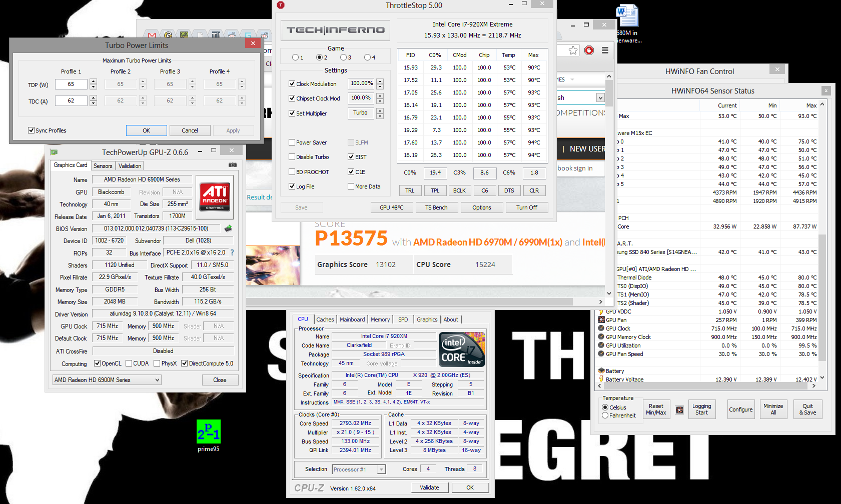Click the HWiNFO64 vertical scrollbar thumb

click(x=822, y=297)
